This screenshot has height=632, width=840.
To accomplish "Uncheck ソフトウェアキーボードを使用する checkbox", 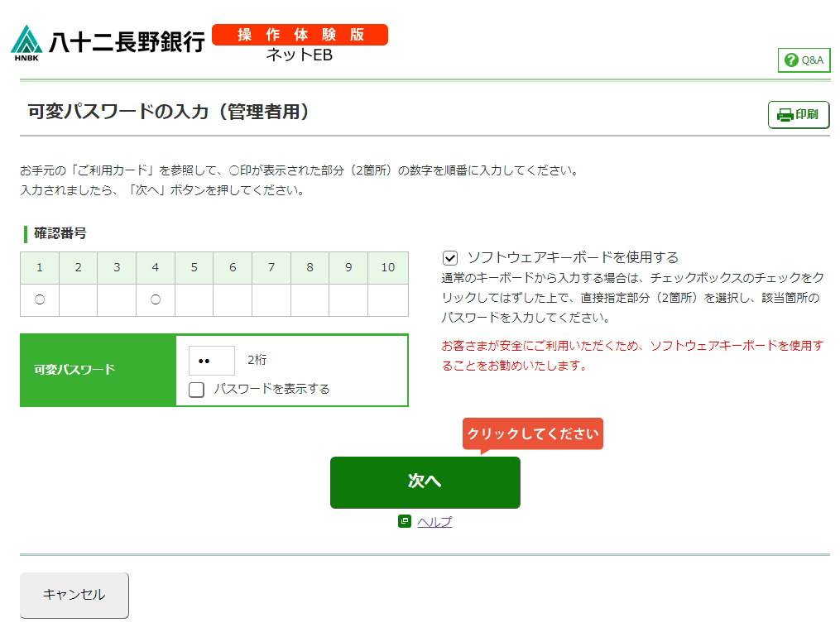I will pos(450,258).
